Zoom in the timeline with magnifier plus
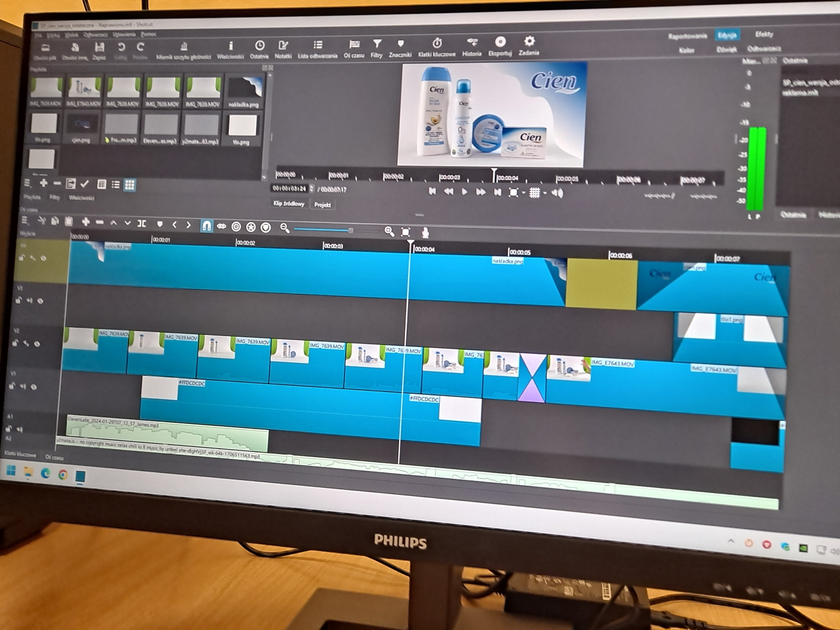Screen dimensions: 840x630 click(389, 231)
